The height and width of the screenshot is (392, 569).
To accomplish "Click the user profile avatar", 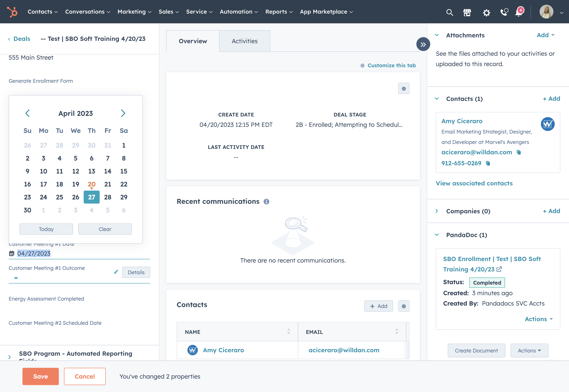I will (546, 12).
